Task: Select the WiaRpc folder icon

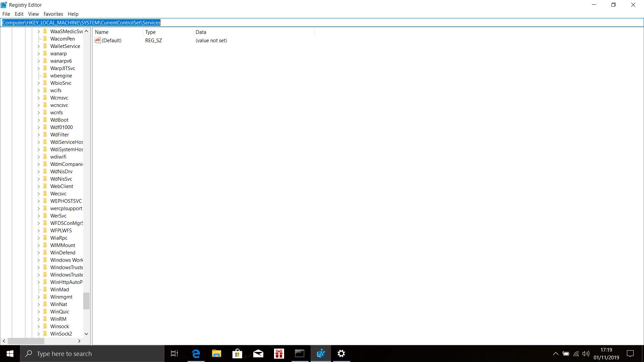Action: [x=45, y=238]
